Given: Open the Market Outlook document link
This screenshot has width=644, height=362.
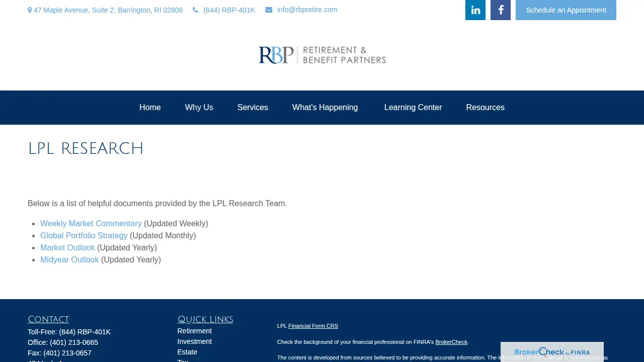Looking at the screenshot, I should tap(67, 247).
